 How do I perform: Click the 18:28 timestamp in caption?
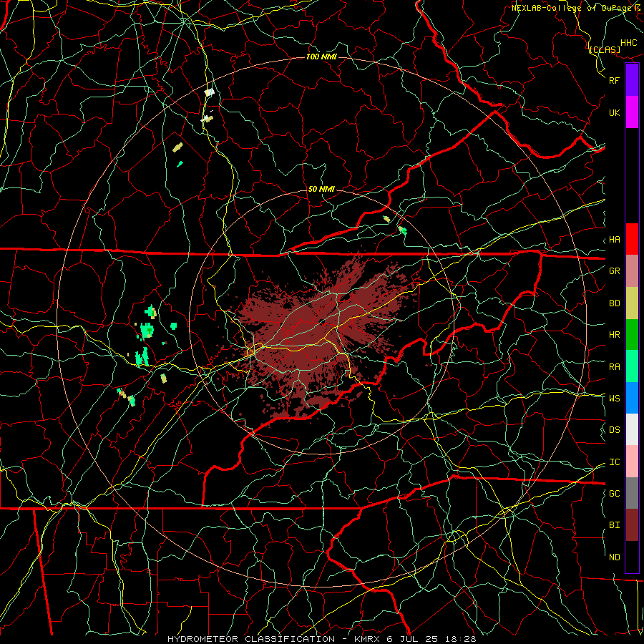[462, 639]
